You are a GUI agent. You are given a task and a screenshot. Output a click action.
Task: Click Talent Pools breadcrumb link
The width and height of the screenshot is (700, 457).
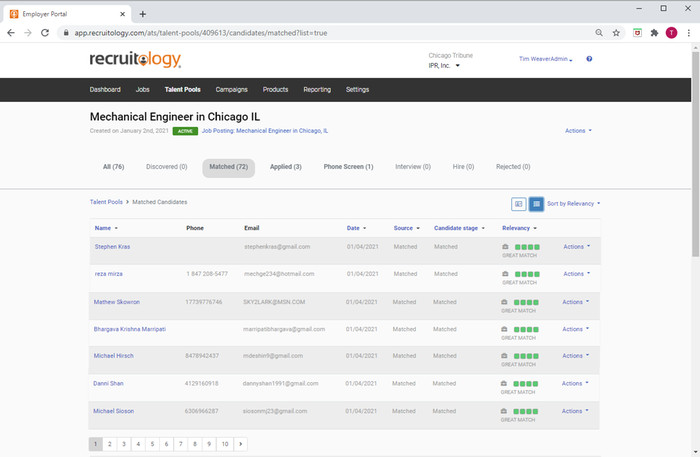[106, 202]
